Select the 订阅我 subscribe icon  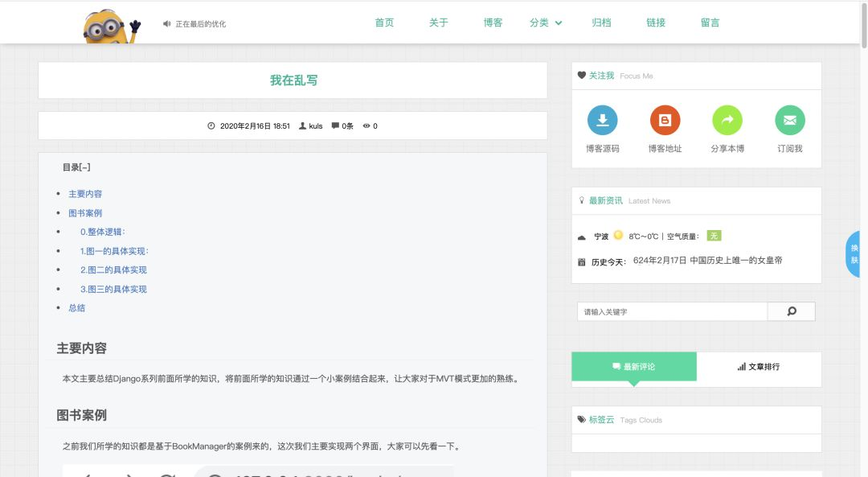pyautogui.click(x=790, y=119)
